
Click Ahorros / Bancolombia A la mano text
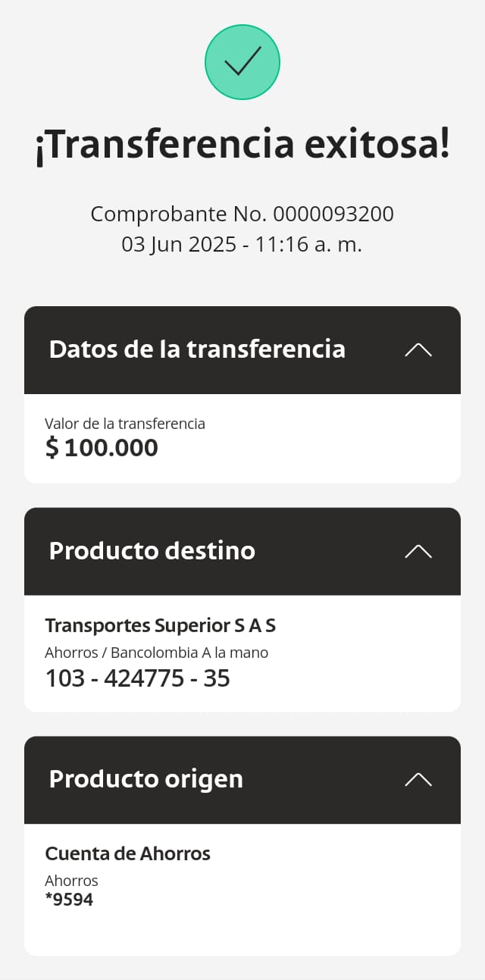156,653
